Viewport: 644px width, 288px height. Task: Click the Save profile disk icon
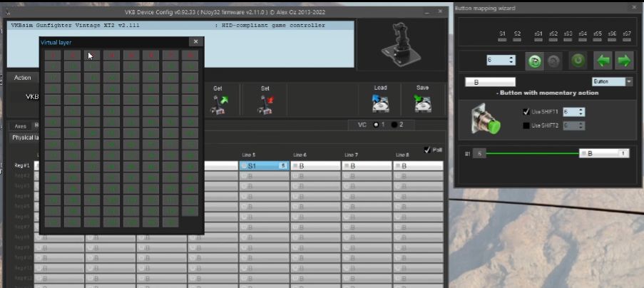[422, 103]
